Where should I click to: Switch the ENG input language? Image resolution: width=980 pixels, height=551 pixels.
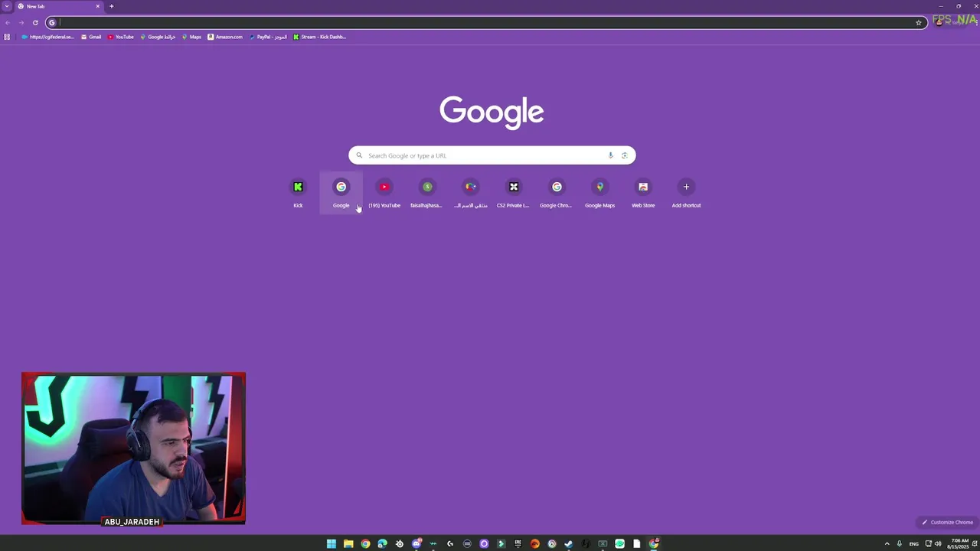click(914, 544)
